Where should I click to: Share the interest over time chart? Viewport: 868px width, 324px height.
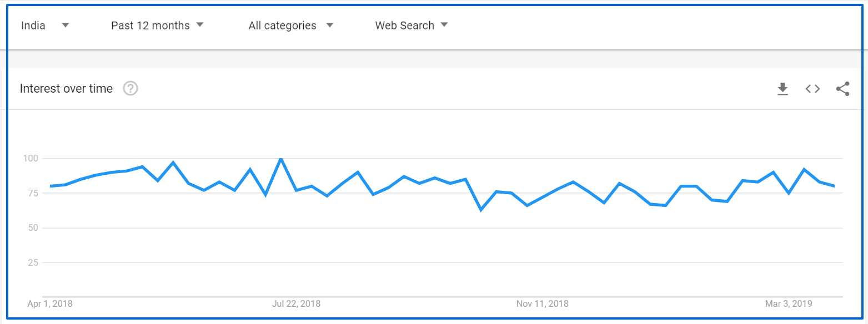(842, 89)
